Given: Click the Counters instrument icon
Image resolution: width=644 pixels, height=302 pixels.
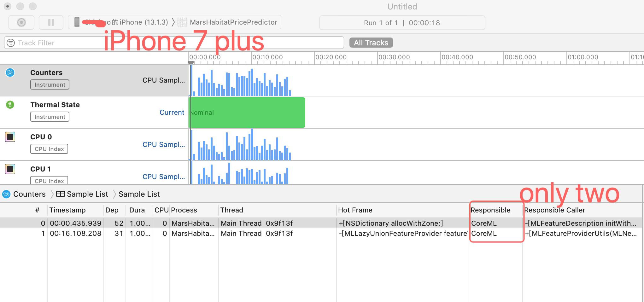Looking at the screenshot, I should coord(10,73).
